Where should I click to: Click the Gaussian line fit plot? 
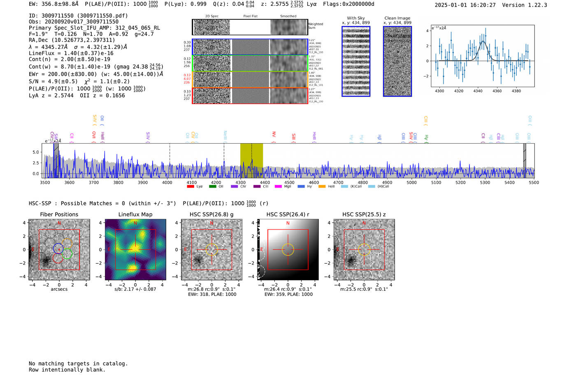click(x=483, y=56)
